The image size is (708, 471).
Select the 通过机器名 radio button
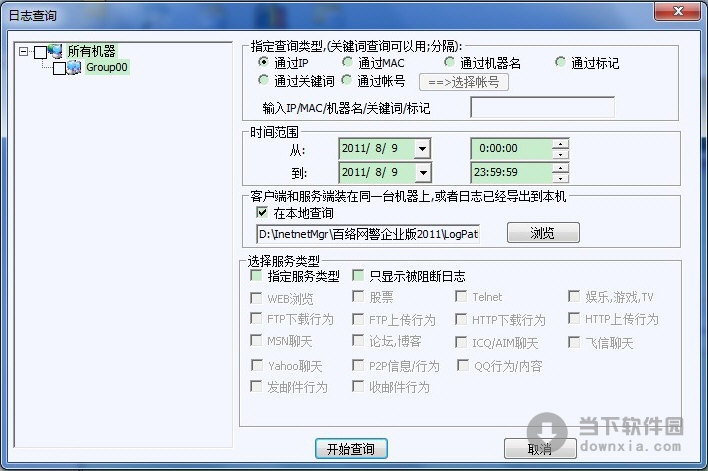coord(449,61)
